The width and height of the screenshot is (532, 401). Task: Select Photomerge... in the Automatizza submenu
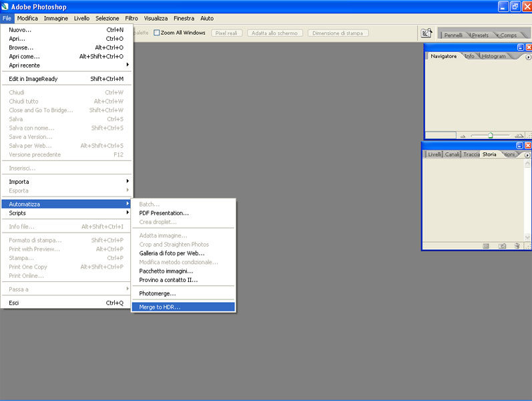click(x=183, y=293)
